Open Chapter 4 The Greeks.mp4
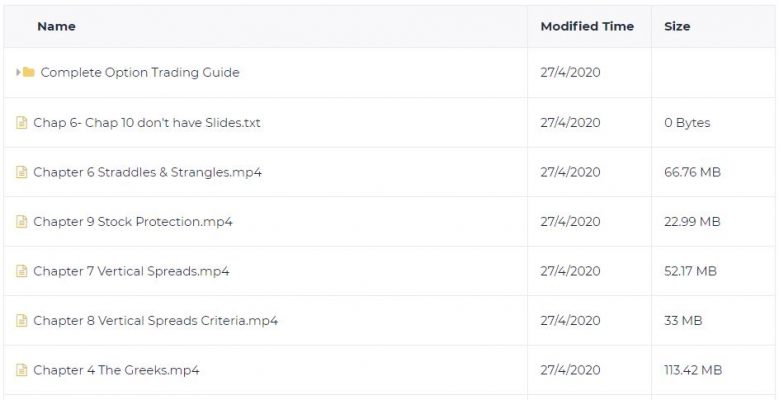Image resolution: width=779 pixels, height=400 pixels. point(116,370)
